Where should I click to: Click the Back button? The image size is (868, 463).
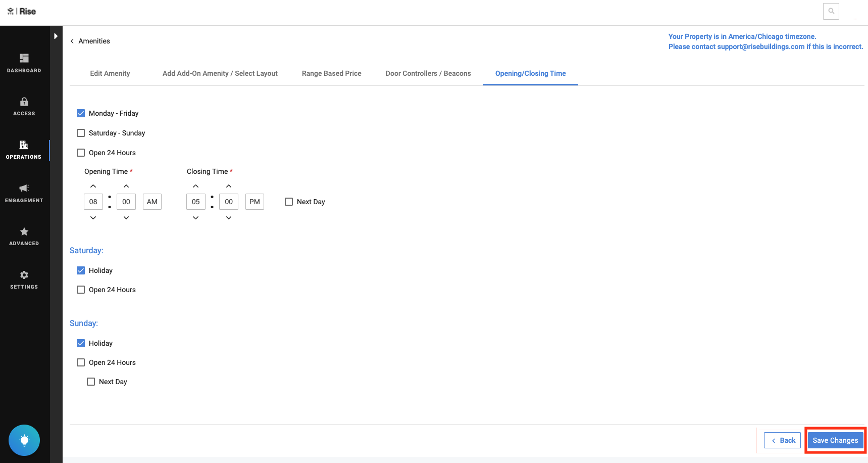click(x=783, y=440)
